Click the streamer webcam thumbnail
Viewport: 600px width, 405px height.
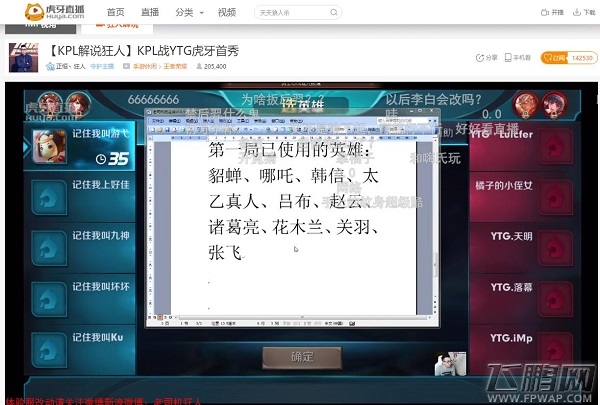[450, 364]
